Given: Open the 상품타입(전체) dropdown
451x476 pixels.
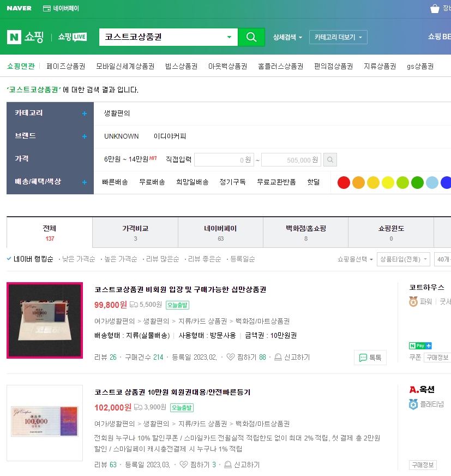Looking at the screenshot, I should click(x=403, y=259).
